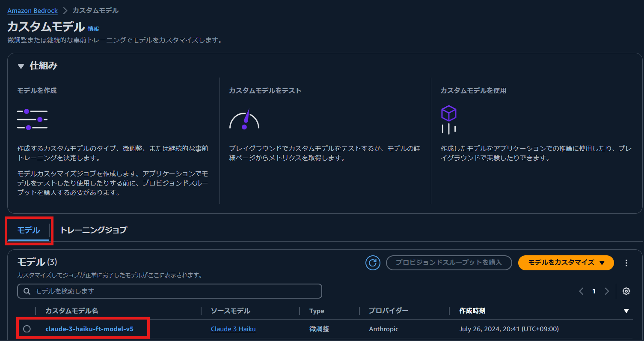The height and width of the screenshot is (341, 644).
Task: Click the refresh icon above the models table
Action: [372, 263]
